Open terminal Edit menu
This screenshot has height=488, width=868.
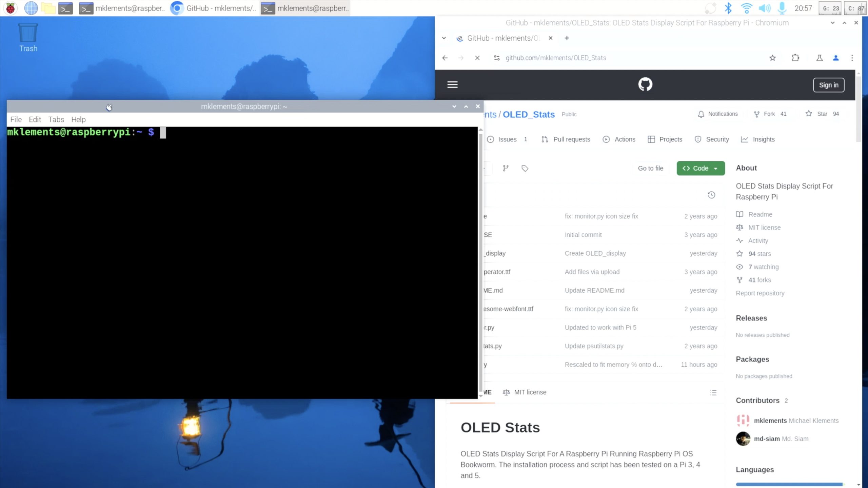coord(35,119)
